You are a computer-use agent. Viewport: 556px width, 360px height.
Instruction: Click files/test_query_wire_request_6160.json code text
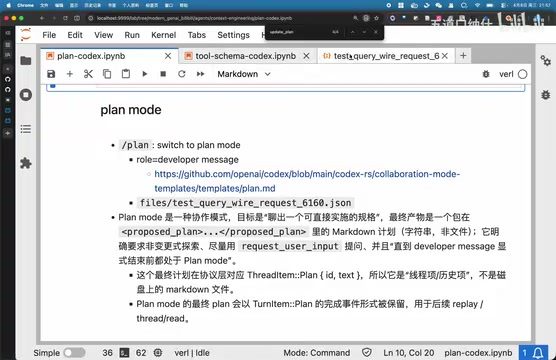click(245, 203)
